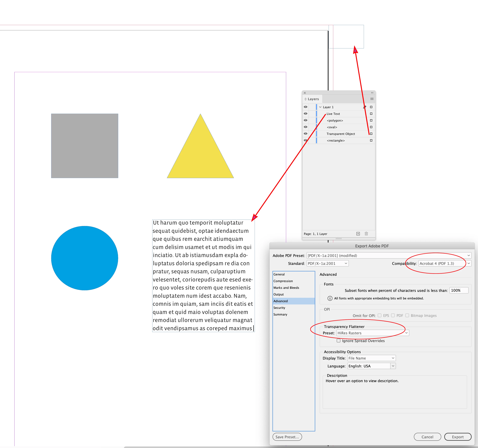Collapse the Layers panel to icons
478x448 pixels.
click(372, 93)
